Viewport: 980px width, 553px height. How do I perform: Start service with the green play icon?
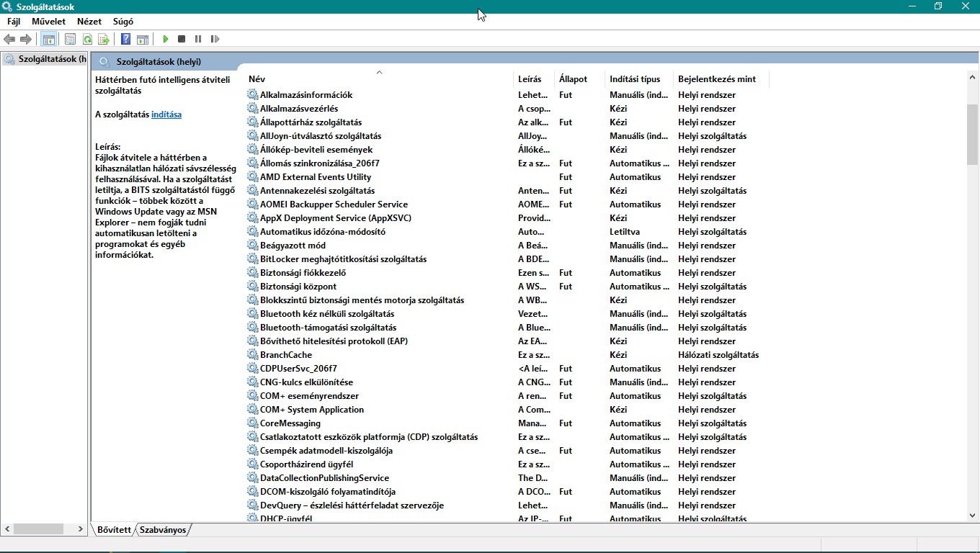pos(166,39)
